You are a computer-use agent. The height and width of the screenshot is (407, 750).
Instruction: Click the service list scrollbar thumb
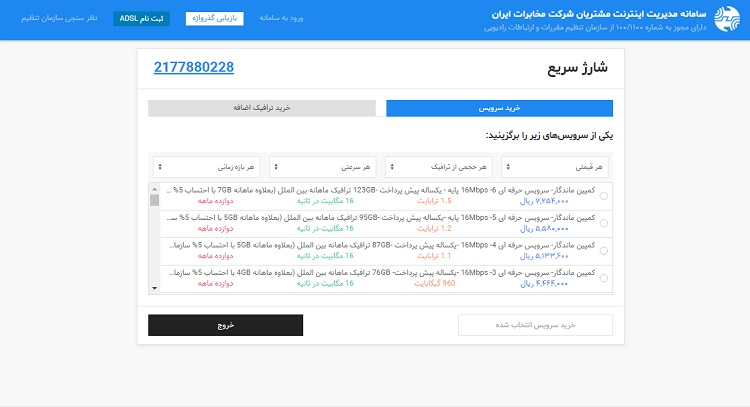pos(154,200)
